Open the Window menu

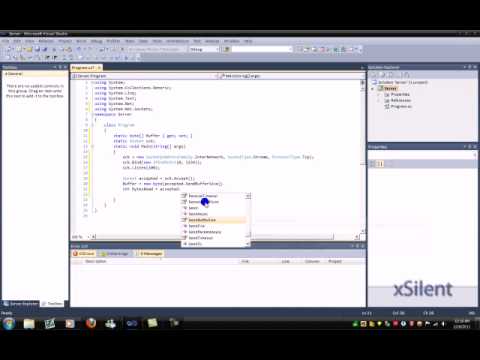pyautogui.click(x=232, y=41)
